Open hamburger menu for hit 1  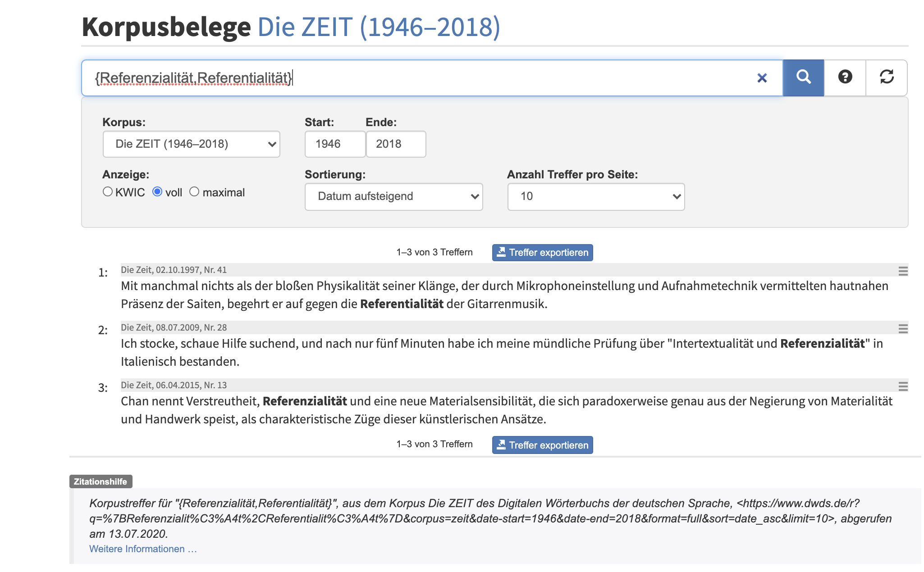(x=903, y=271)
